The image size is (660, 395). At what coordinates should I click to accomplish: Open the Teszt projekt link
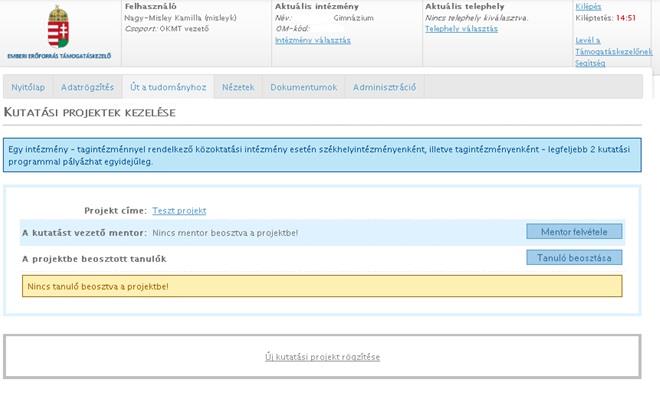179,211
